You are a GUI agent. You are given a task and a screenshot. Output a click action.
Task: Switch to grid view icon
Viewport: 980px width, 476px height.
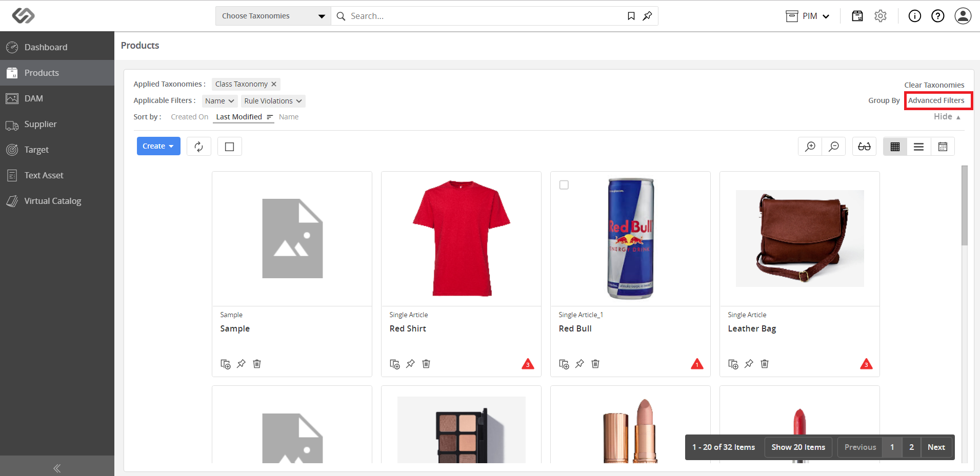pos(895,147)
